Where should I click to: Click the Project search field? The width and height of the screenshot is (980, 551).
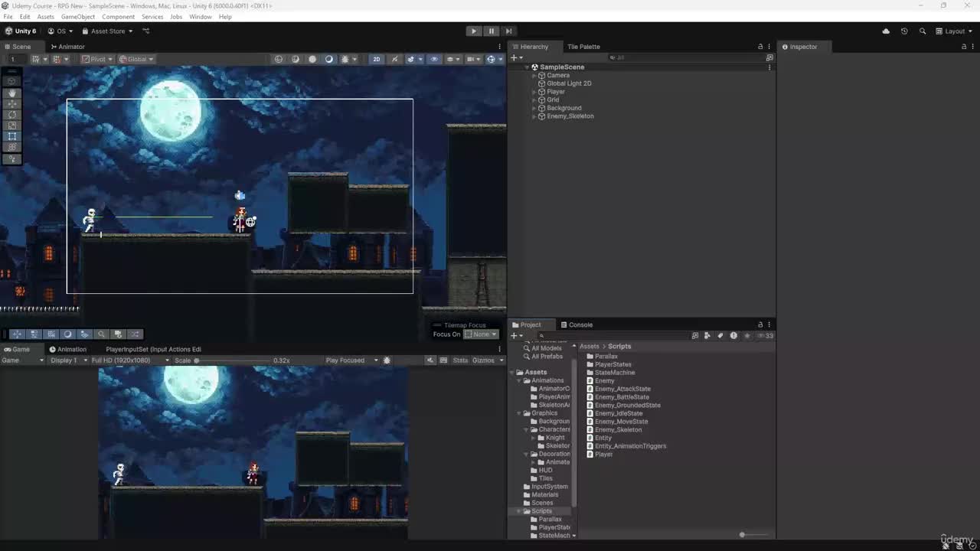612,336
